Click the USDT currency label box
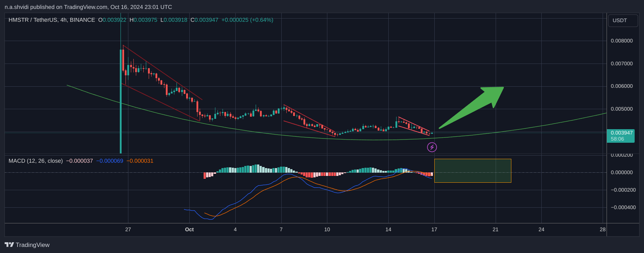 (623, 20)
